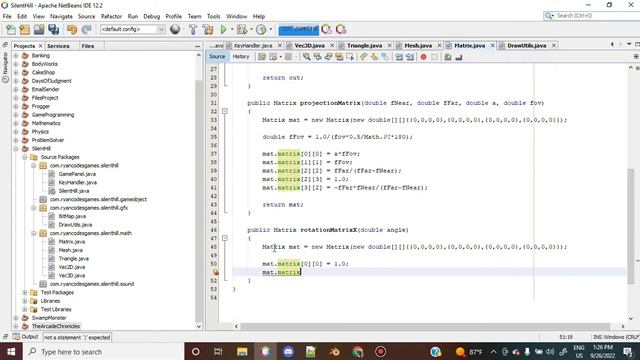Click the Save All toolbar icon

tap(53, 29)
